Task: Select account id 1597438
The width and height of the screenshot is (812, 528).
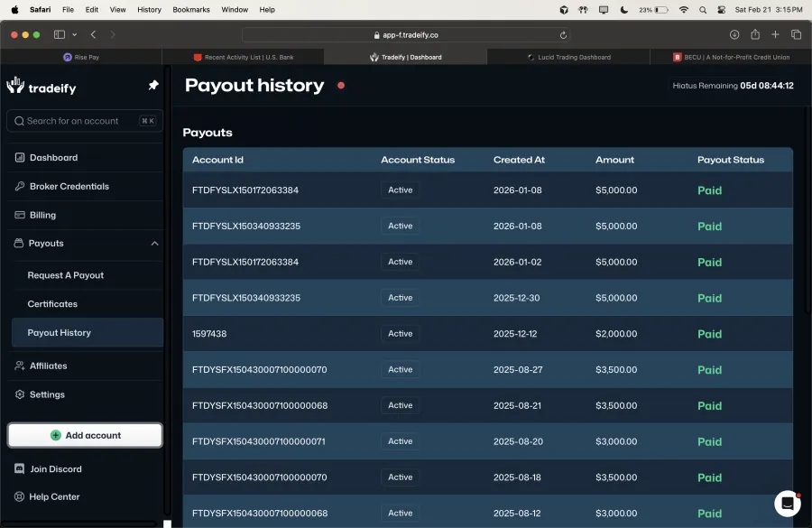Action: [209, 334]
